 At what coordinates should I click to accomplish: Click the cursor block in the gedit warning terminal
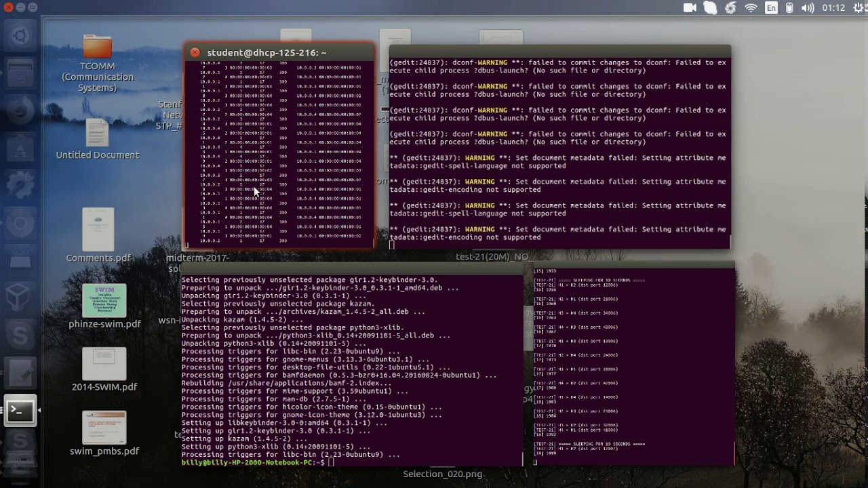pyautogui.click(x=392, y=245)
